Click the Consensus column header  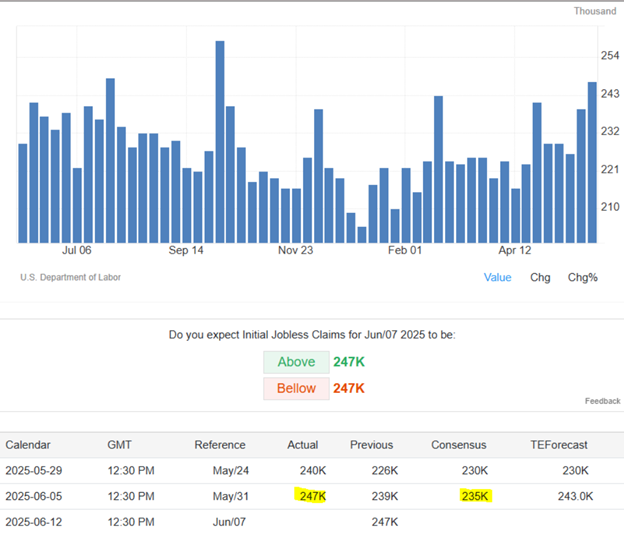(x=460, y=445)
